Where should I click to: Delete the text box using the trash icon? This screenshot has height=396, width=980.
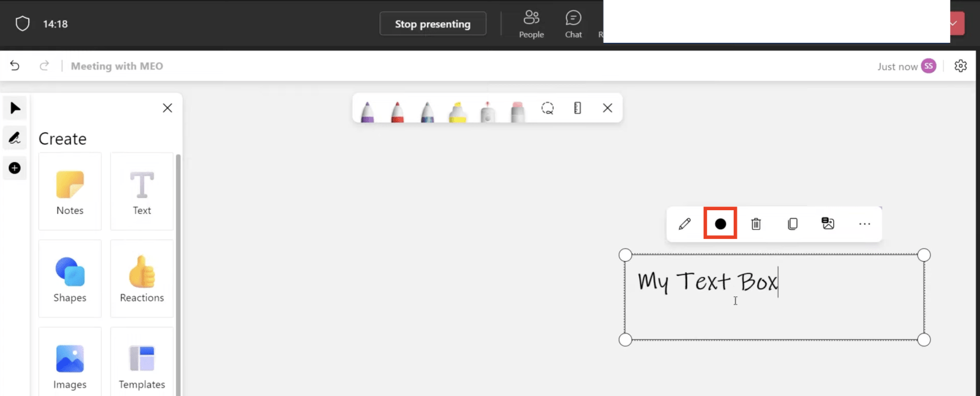(x=756, y=224)
